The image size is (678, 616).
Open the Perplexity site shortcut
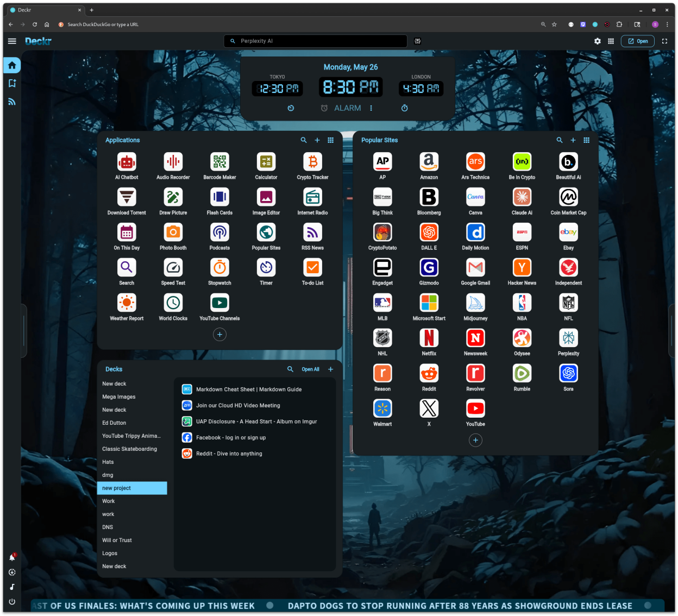pos(568,338)
